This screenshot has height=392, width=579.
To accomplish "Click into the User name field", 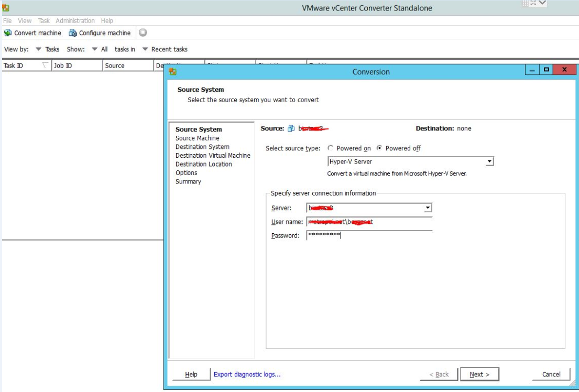I will click(x=369, y=222).
